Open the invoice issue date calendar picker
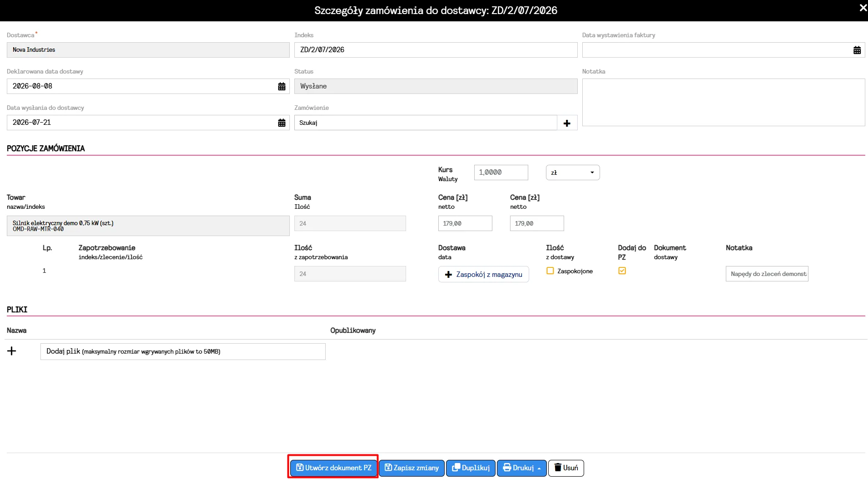868x483 pixels. pos(857,50)
